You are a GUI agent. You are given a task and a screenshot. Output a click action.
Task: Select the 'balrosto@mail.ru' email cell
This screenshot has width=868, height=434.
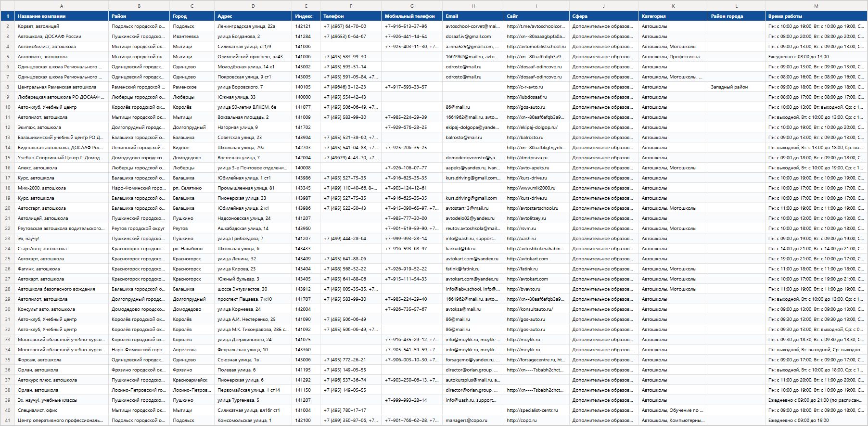pyautogui.click(x=473, y=137)
